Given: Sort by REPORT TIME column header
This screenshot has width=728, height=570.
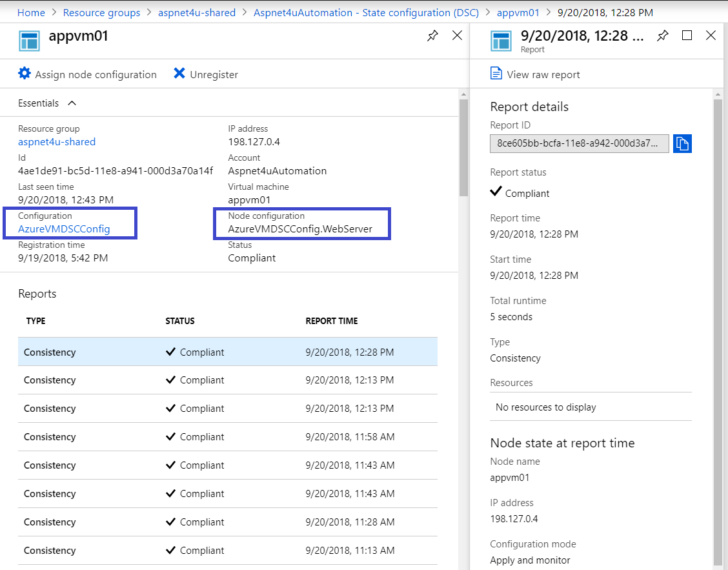Looking at the screenshot, I should click(x=331, y=321).
